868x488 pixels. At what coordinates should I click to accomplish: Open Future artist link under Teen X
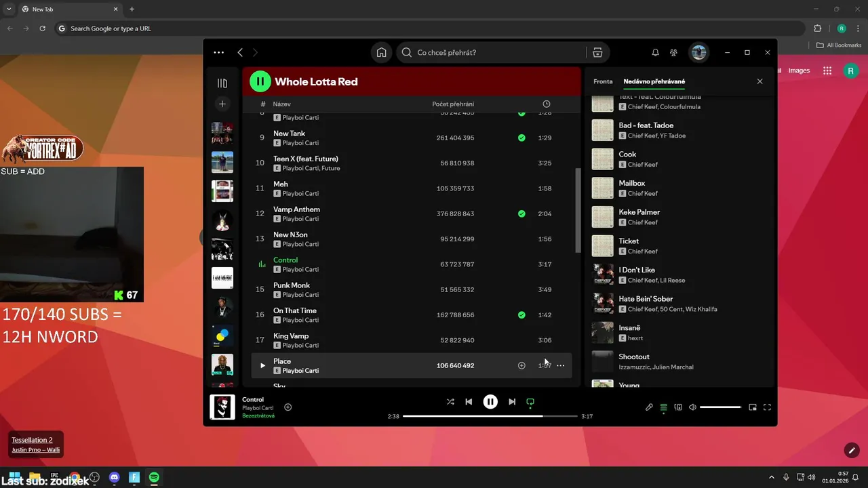(331, 168)
